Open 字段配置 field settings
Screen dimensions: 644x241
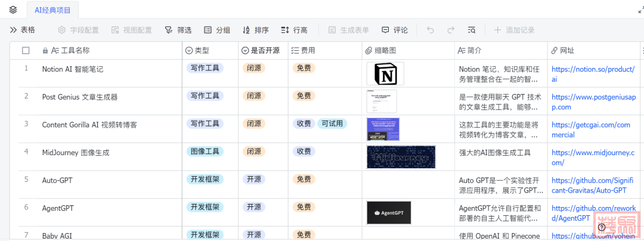pyautogui.click(x=79, y=30)
